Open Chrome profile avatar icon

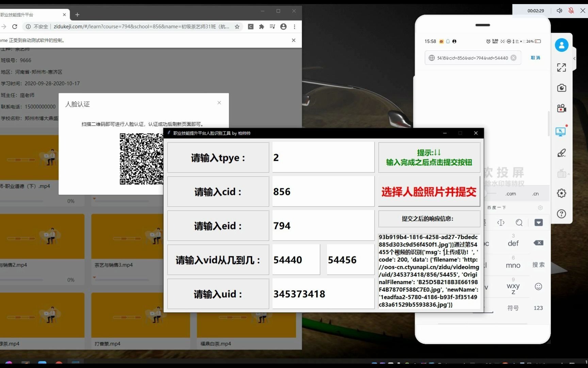click(283, 27)
